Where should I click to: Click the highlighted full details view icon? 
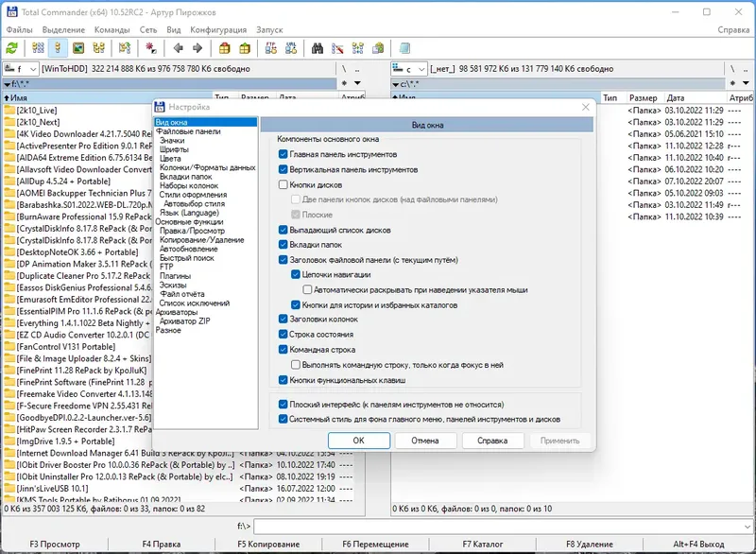tap(58, 48)
